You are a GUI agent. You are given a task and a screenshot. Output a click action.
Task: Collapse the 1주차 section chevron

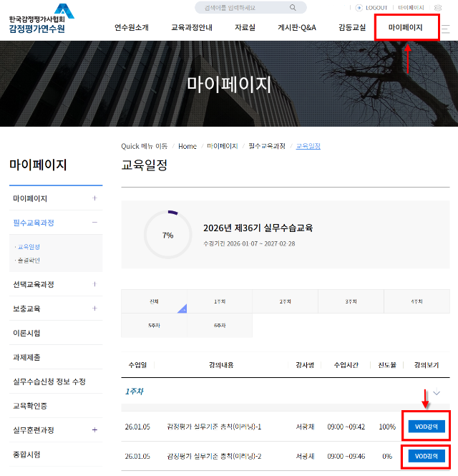tap(437, 393)
